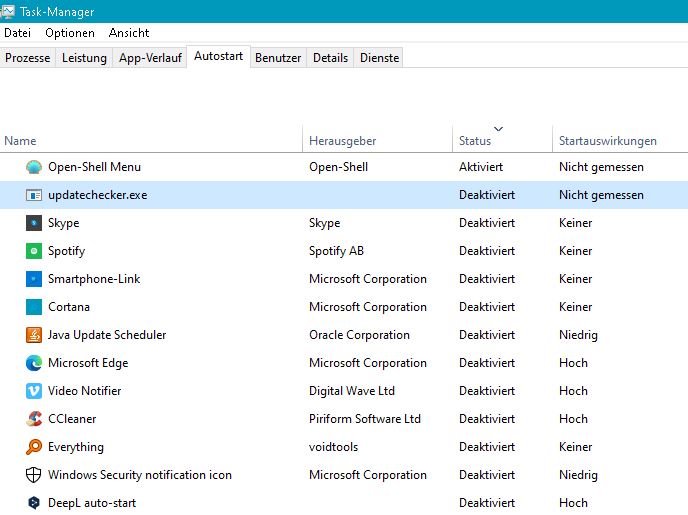Select the CCleaner entry name

click(72, 419)
